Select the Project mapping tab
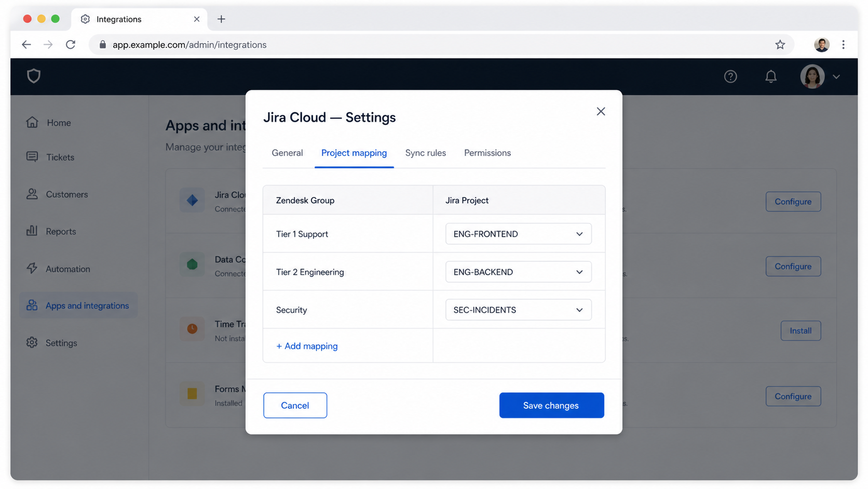This screenshot has width=868, height=489. 354,153
